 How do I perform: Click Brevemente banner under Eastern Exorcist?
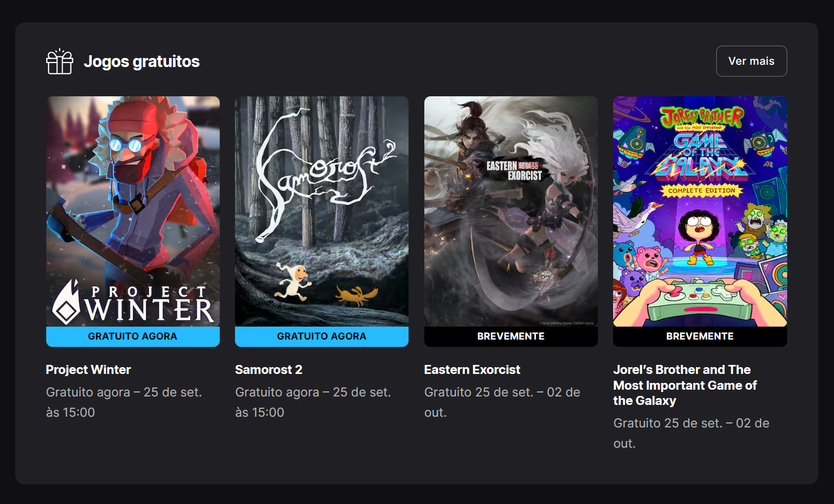(511, 336)
